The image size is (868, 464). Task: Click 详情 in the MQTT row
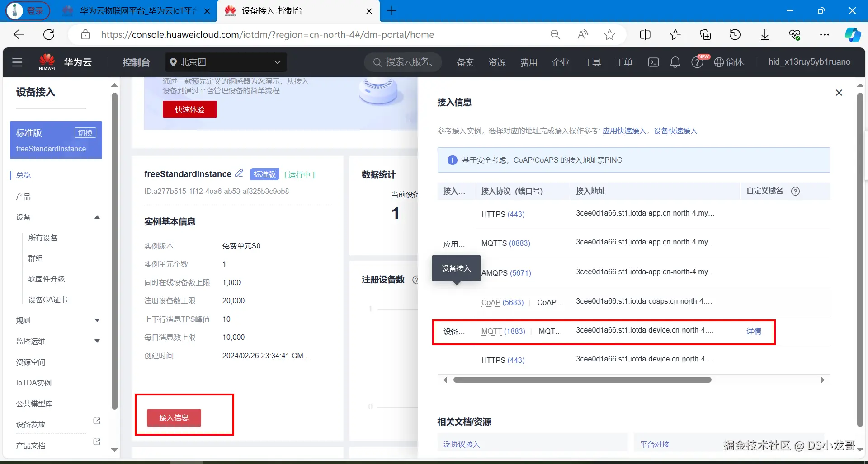[x=754, y=332]
